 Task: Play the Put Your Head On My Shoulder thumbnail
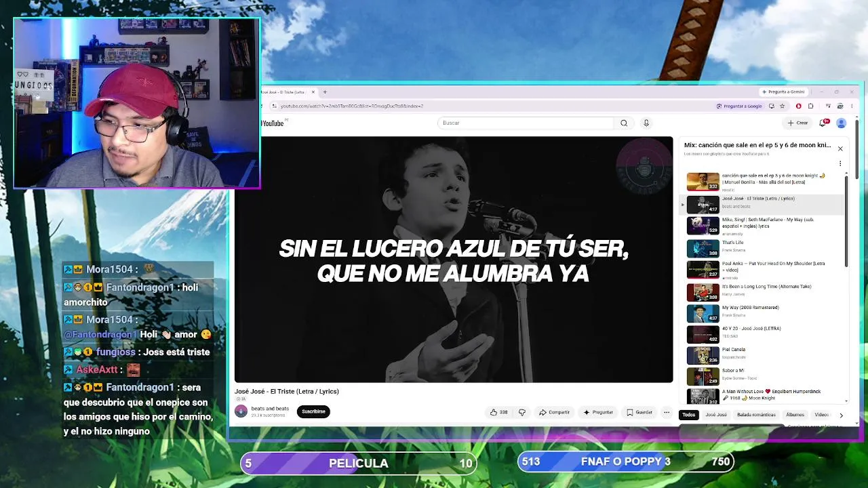[x=703, y=269]
